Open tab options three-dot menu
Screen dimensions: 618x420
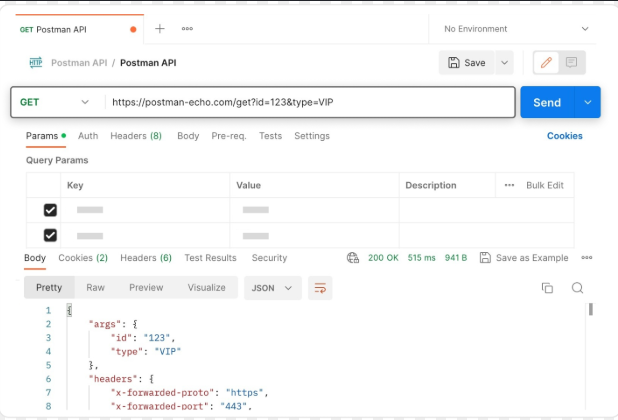tap(187, 29)
